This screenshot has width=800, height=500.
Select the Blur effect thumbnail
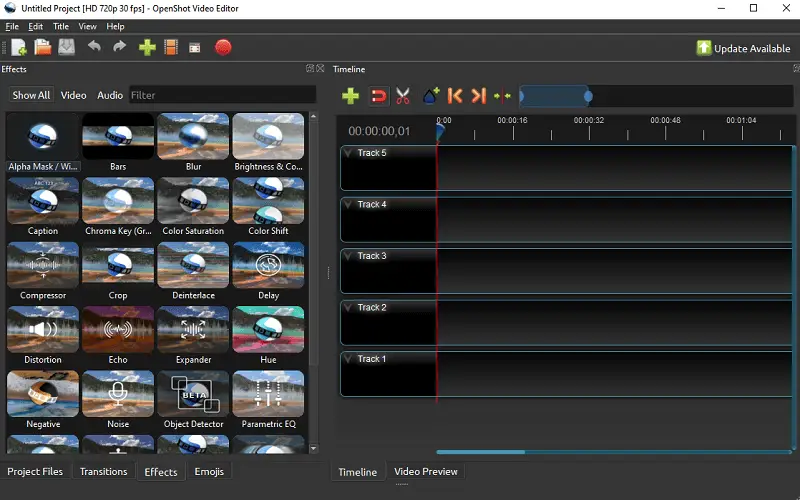[x=193, y=136]
